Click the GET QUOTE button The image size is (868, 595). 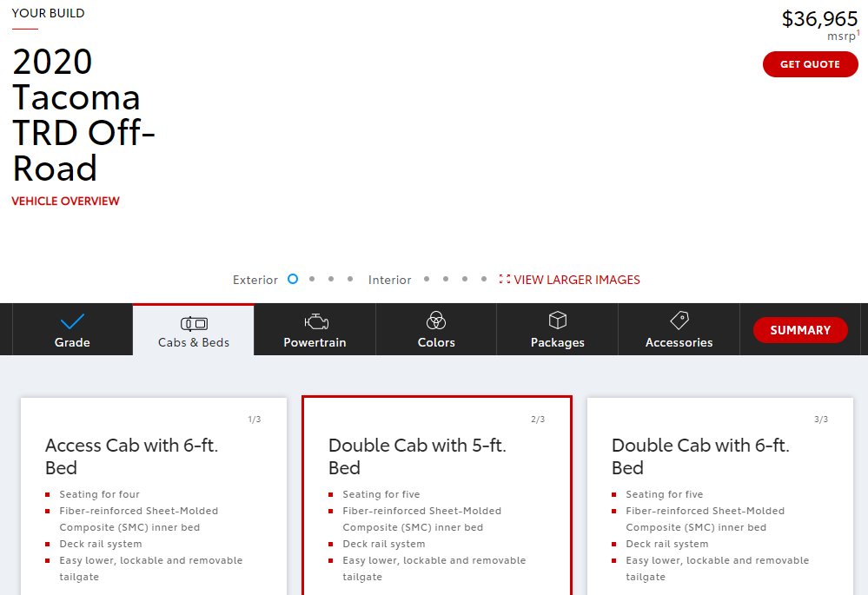point(810,64)
